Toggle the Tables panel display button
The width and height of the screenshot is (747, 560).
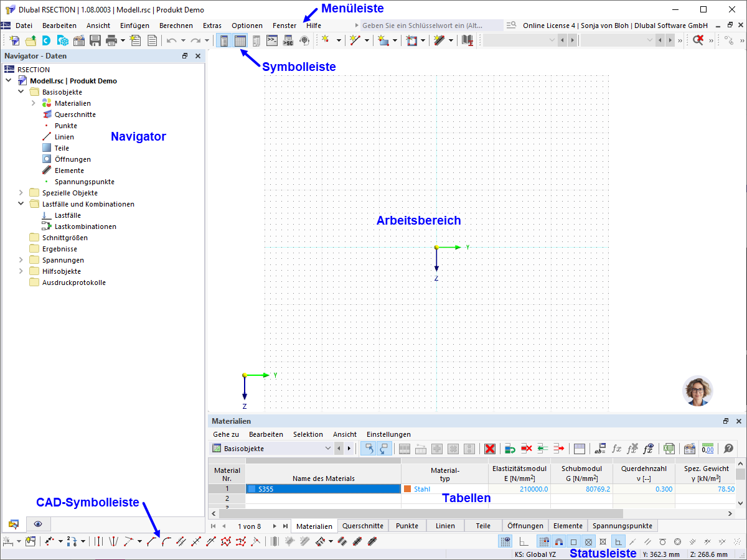240,40
